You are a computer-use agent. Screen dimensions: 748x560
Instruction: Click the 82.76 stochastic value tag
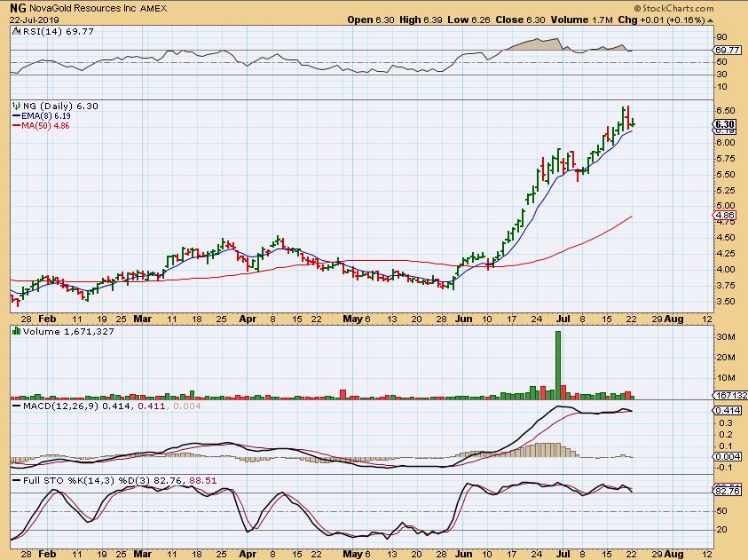point(725,491)
